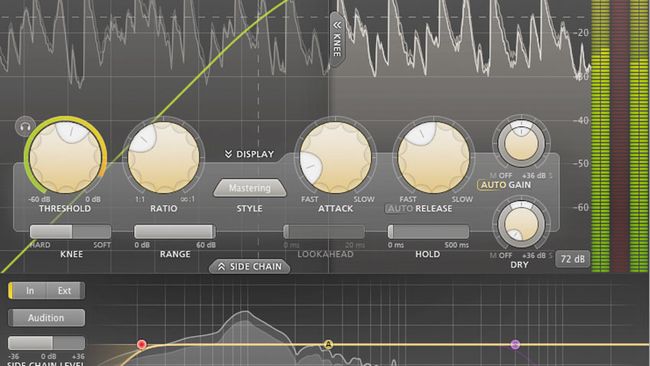The image size is (650, 366).
Task: Click the Release knob
Action: (434, 158)
